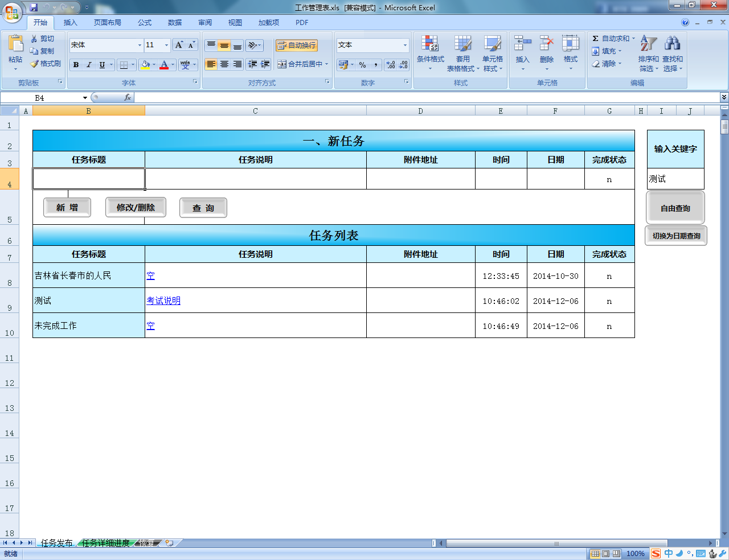Click the Decrease Indent icon

tap(252, 64)
